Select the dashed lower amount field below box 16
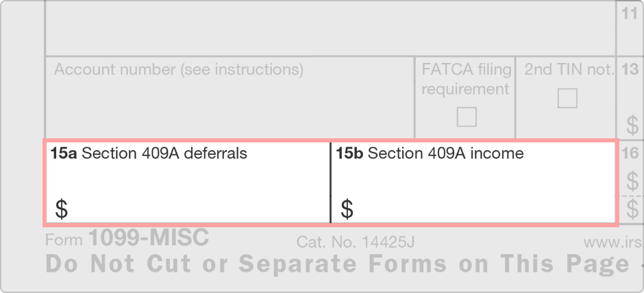The image size is (644, 293). (630, 209)
